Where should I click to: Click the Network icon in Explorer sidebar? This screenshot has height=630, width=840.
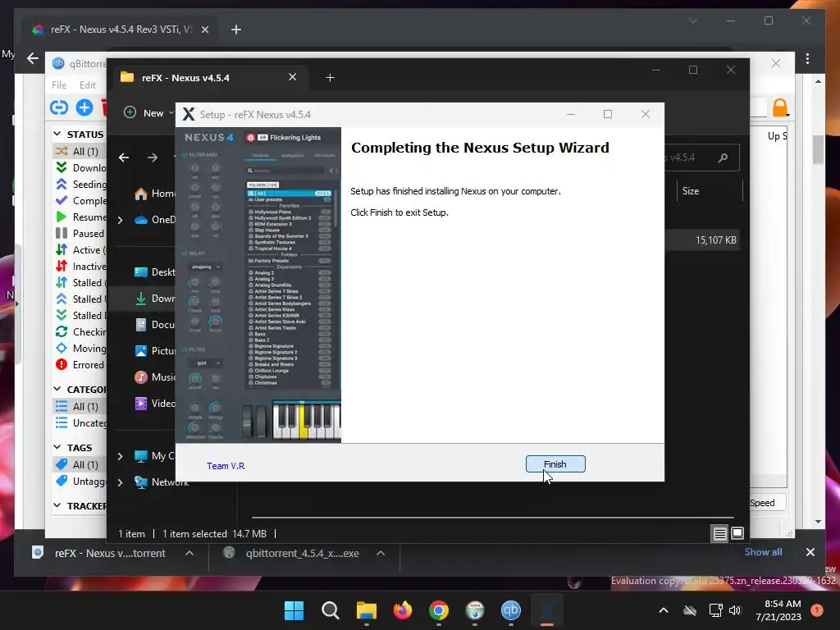(x=141, y=482)
